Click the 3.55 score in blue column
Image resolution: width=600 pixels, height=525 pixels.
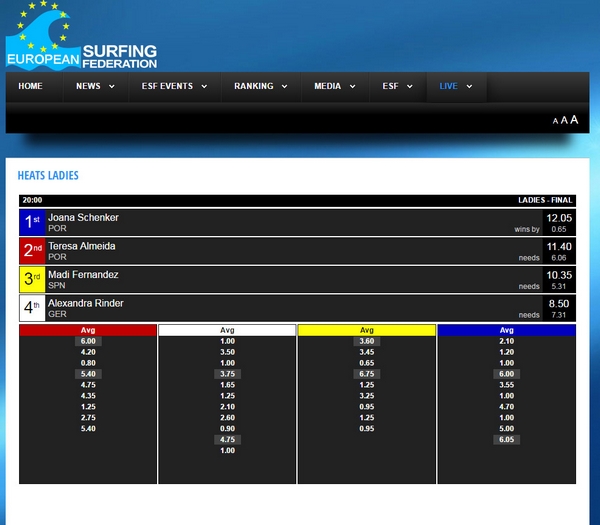(x=507, y=385)
